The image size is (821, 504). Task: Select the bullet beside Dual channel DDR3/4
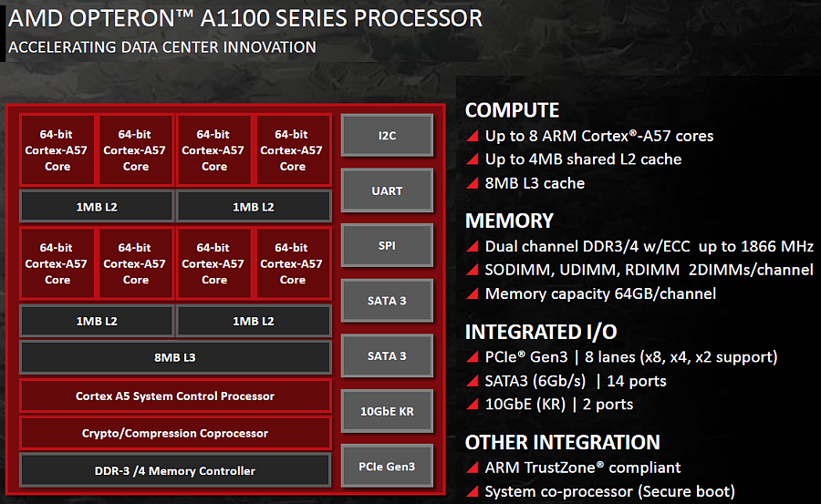pyautogui.click(x=473, y=247)
